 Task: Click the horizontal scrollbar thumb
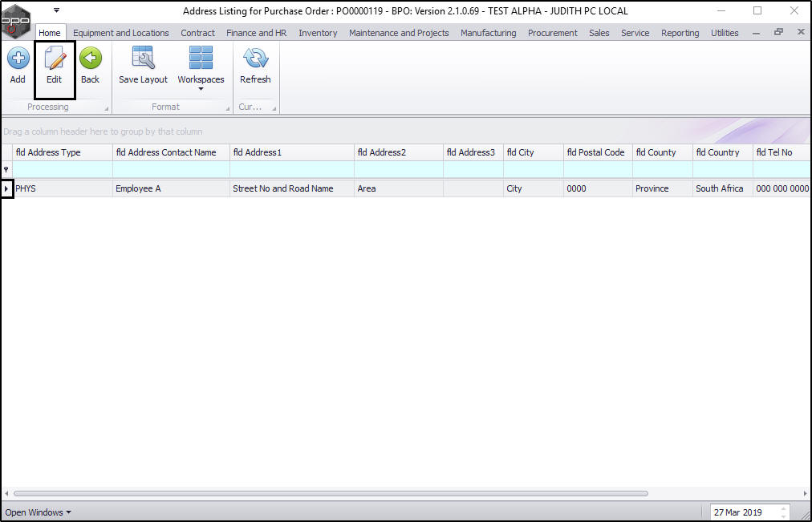pos(331,494)
